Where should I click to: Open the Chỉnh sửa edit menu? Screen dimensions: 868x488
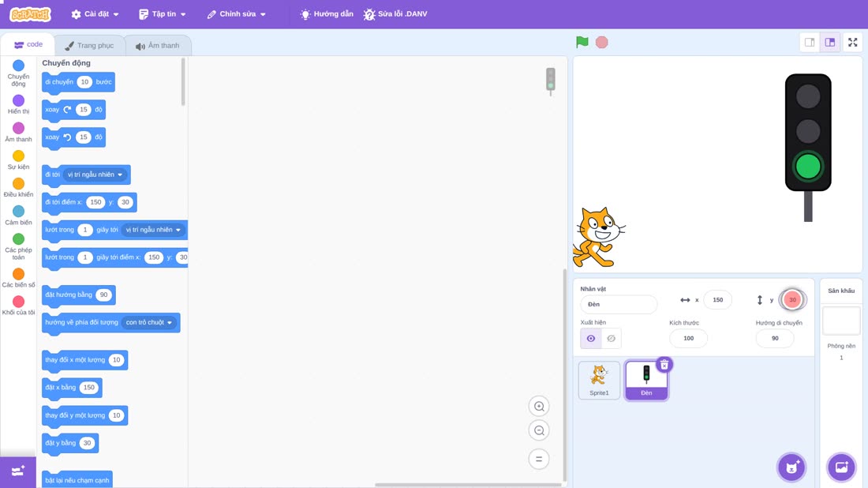click(237, 14)
